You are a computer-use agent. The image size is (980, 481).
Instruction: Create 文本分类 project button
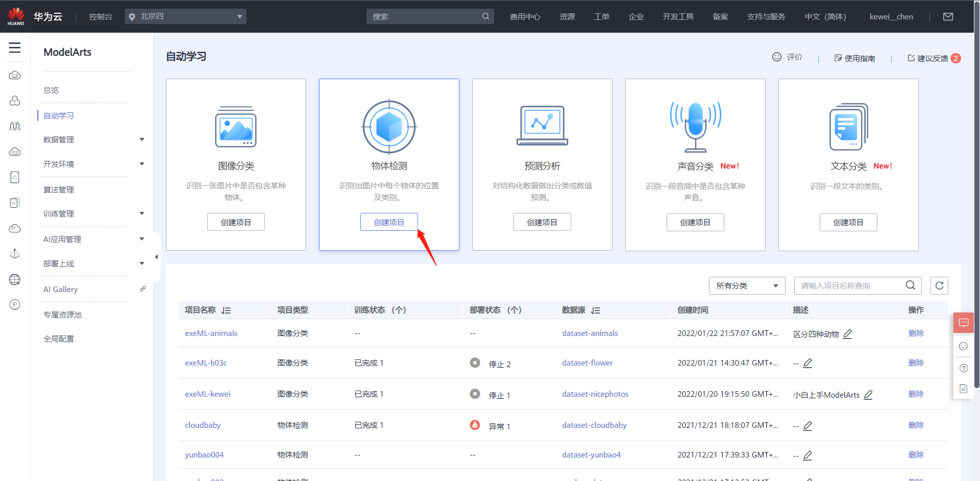(848, 223)
